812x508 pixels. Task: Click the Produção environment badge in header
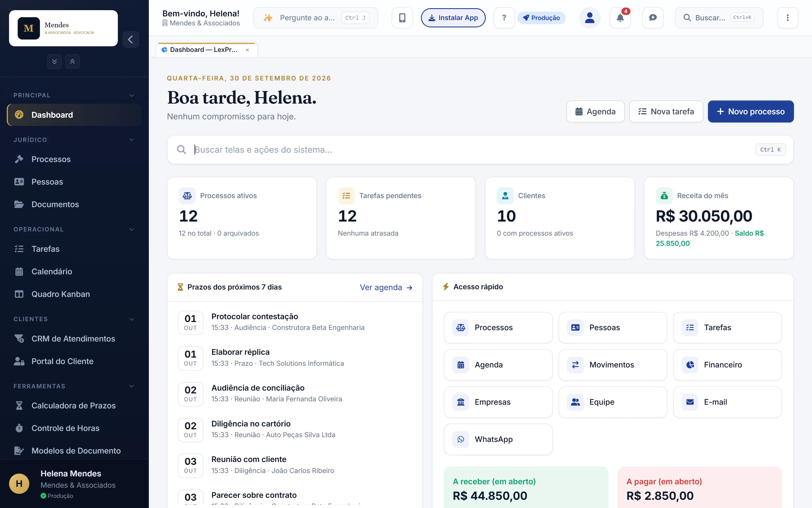coord(541,18)
